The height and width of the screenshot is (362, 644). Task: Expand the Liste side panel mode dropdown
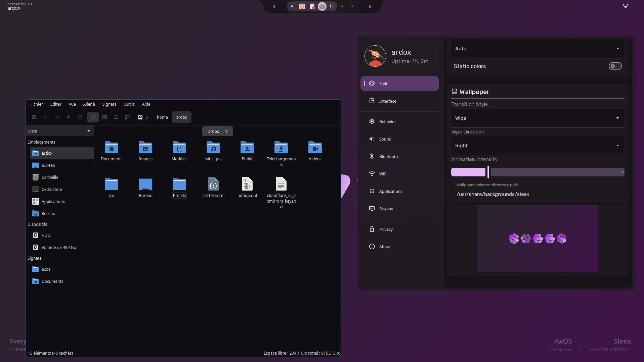(60, 131)
